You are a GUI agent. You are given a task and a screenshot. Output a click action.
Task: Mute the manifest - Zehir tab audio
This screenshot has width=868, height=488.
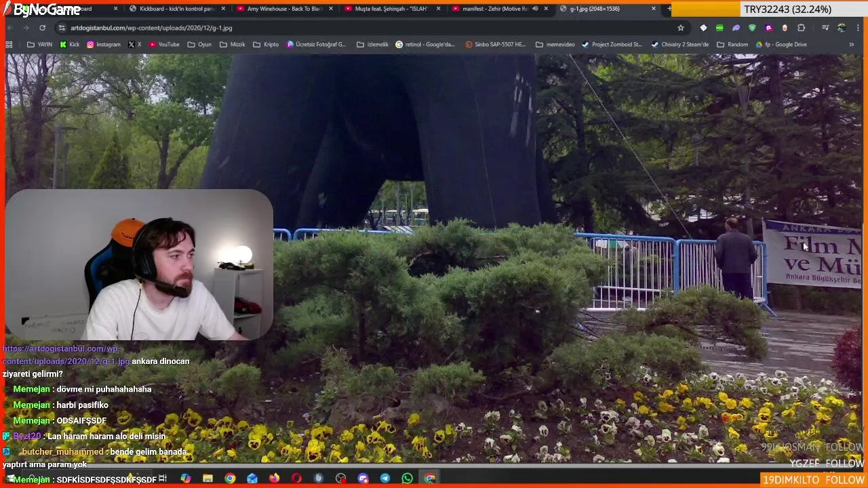[x=535, y=9]
